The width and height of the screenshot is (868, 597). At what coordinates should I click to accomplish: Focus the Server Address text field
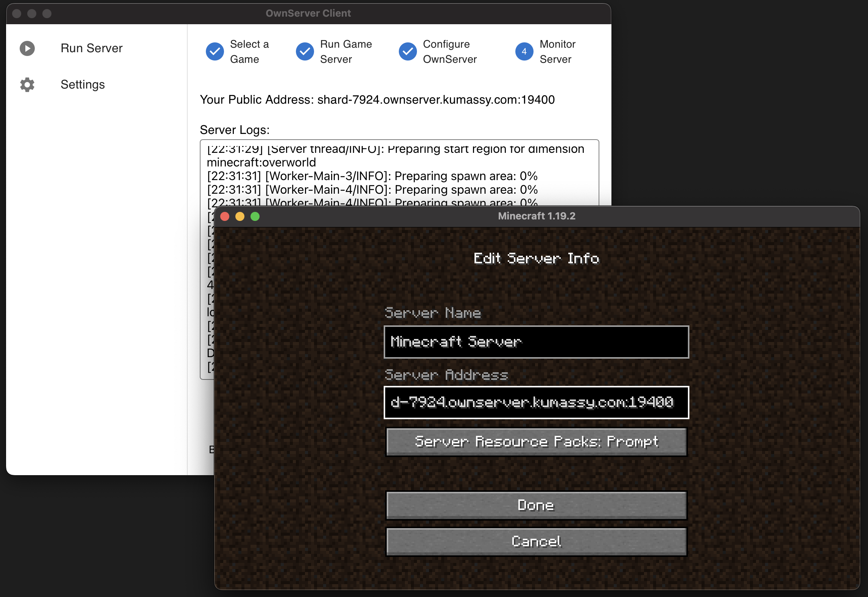(x=536, y=403)
